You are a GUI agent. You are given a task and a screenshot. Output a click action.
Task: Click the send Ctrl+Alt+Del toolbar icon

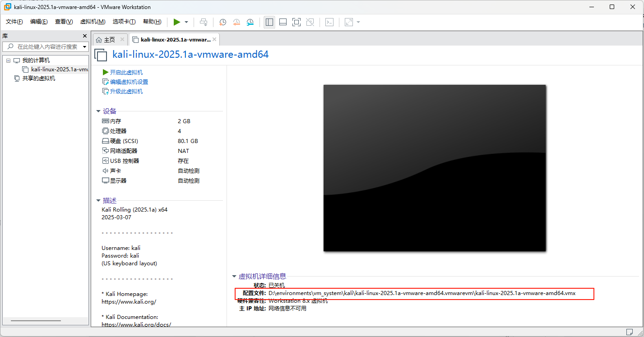coord(204,22)
